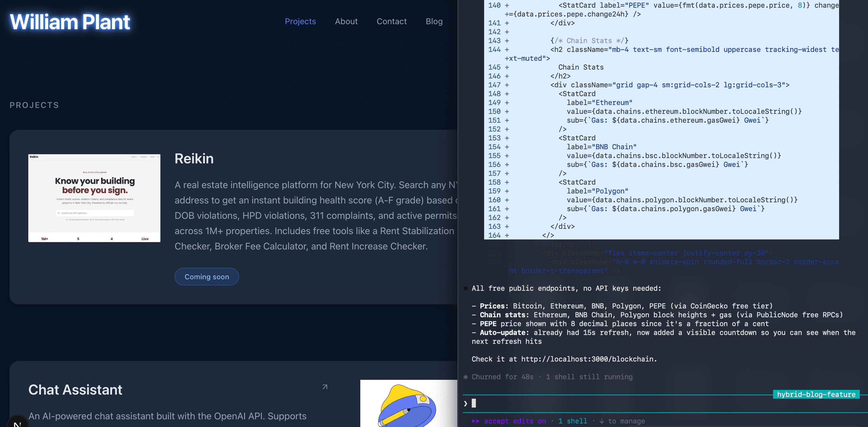868x427 pixels.
Task: Click the ethereum.gasGwei sub line
Action: (x=668, y=120)
